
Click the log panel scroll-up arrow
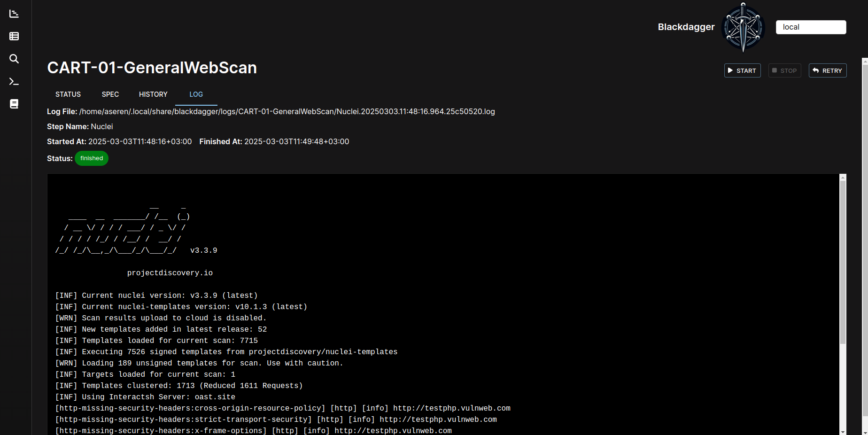click(843, 178)
